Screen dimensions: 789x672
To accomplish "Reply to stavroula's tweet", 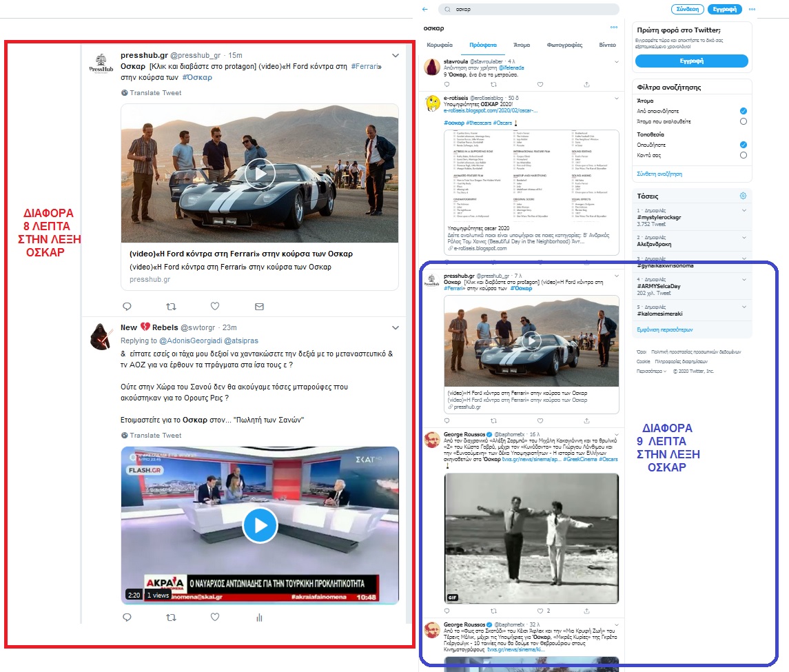I will click(447, 85).
